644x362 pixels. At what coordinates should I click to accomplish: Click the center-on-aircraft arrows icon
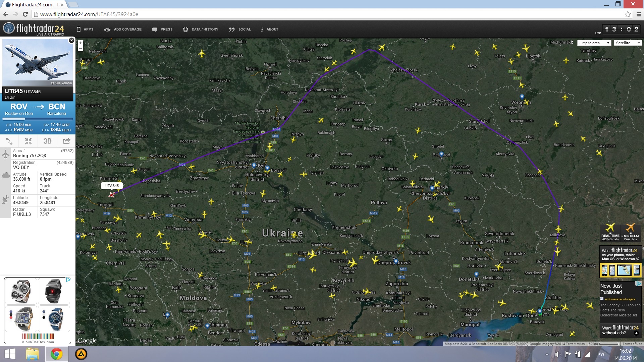28,141
